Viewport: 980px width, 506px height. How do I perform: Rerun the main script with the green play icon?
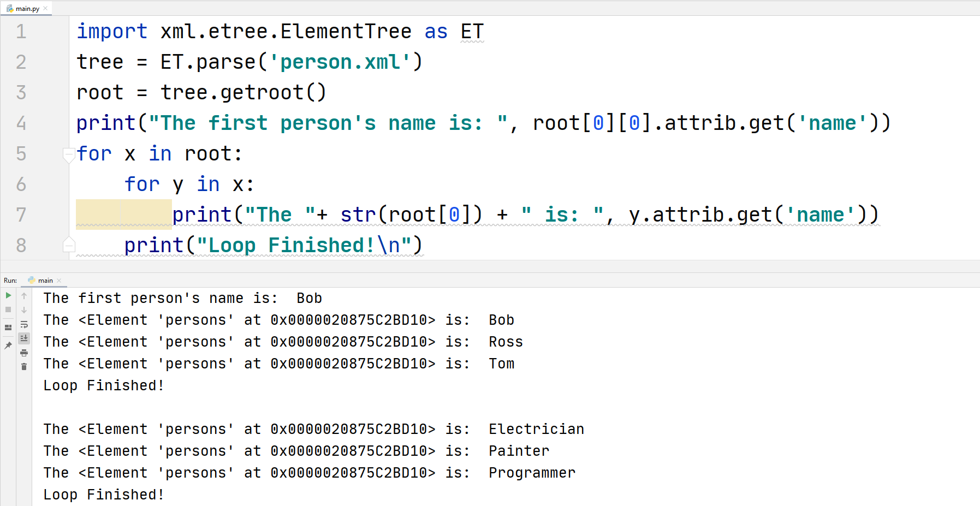pyautogui.click(x=8, y=296)
